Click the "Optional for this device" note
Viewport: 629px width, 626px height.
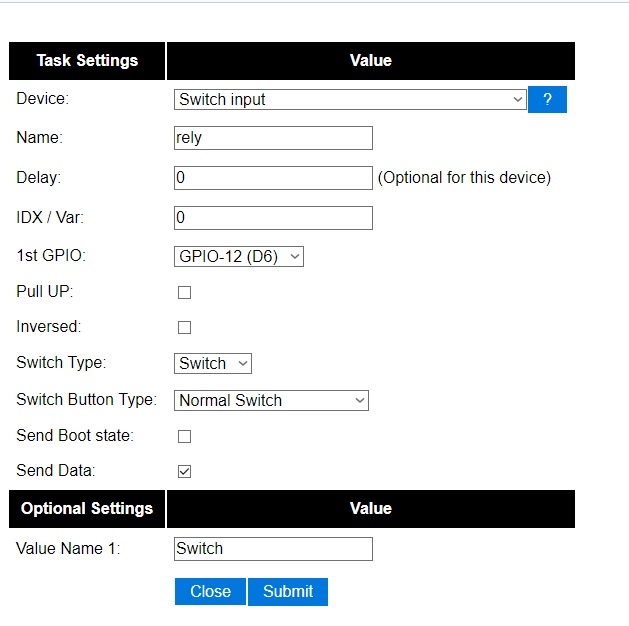[x=464, y=178]
